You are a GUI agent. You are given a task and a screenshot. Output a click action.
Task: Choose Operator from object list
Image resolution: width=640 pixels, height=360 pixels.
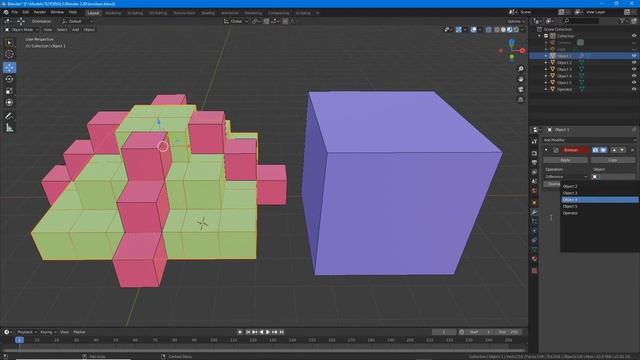(x=600, y=213)
